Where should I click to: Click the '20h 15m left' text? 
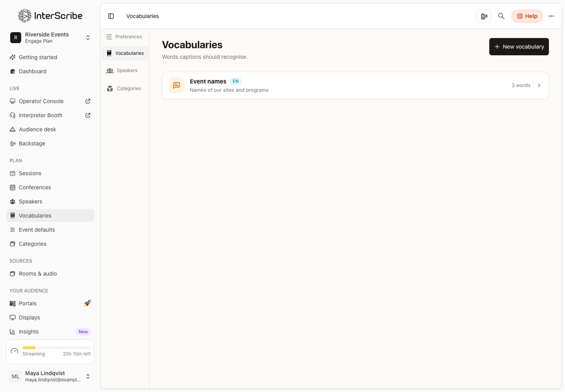[77, 354]
